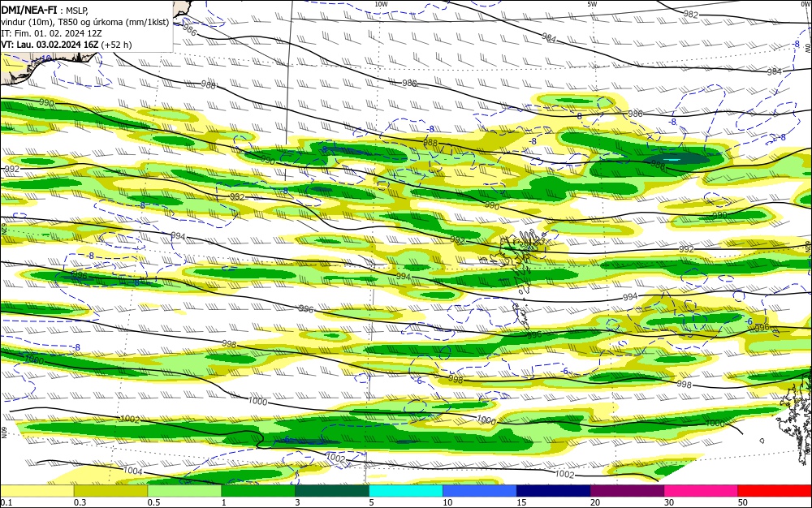
Task: Click the "DMI/NEA-FI" title text
Action: 29,9
